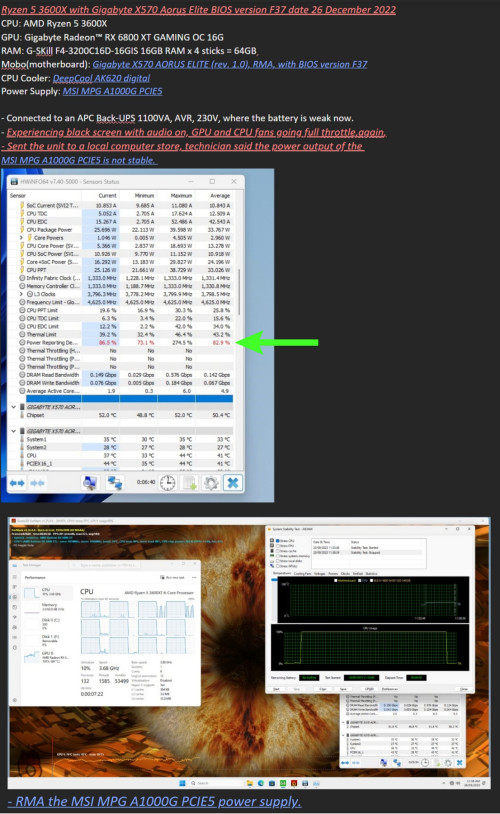Toggle Stress CPU checkbox in System Stability Test
Viewport: 500px width, 814px height.
(277, 541)
